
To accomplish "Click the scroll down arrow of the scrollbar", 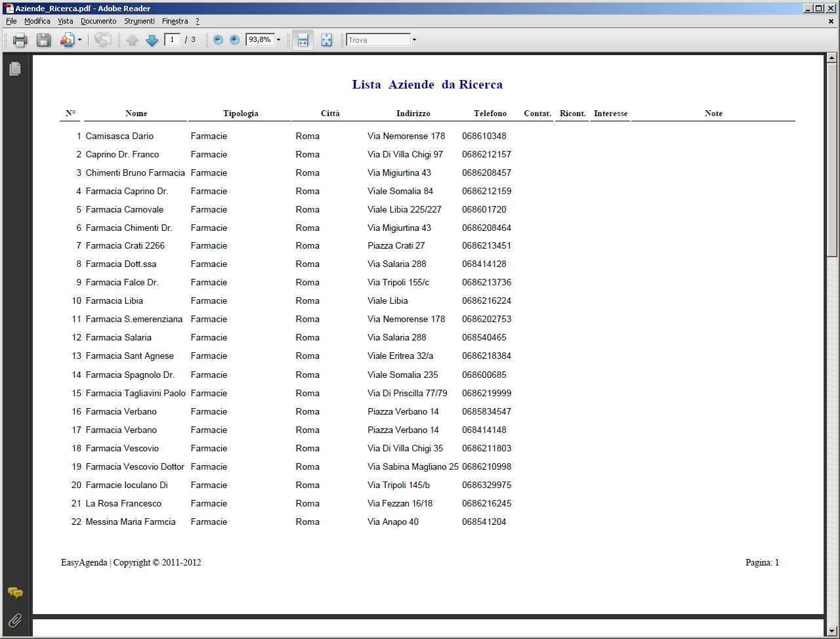I will 831,632.
